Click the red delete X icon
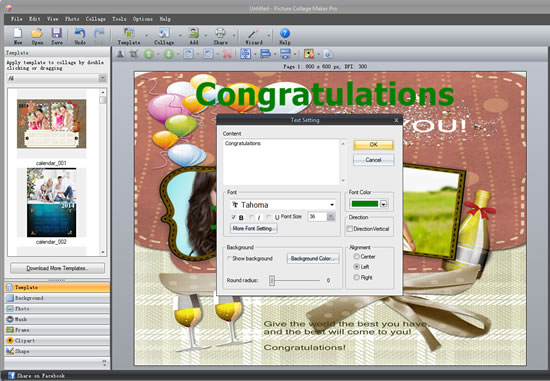The height and width of the screenshot is (381, 550). [x=228, y=54]
